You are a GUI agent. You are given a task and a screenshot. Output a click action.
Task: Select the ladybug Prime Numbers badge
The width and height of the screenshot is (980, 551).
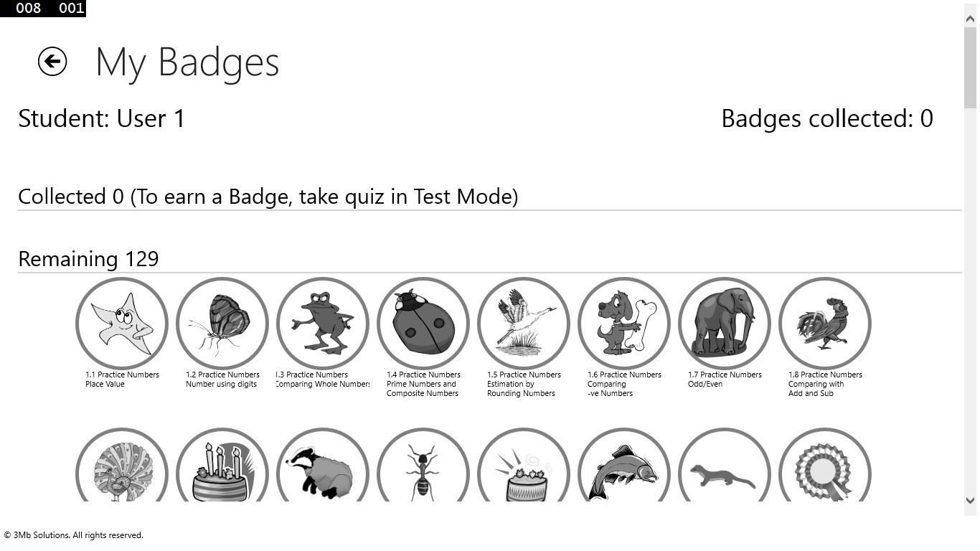point(423,324)
